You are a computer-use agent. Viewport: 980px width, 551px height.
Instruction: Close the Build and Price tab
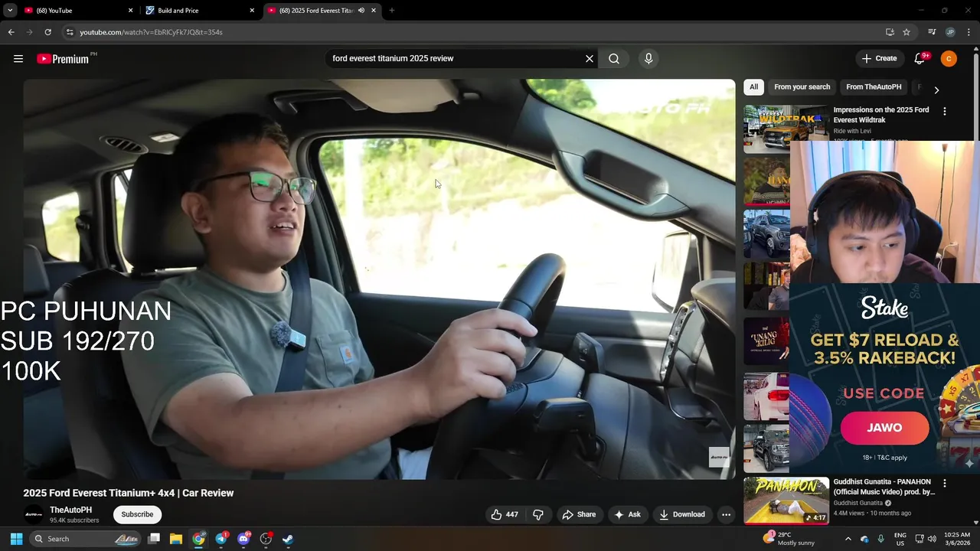point(252,11)
